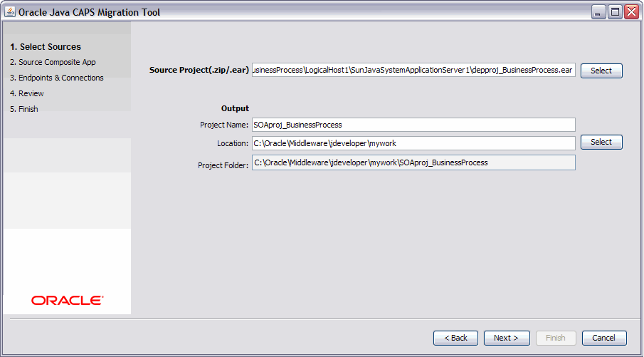Click the 'Output' heading

pyautogui.click(x=235, y=108)
